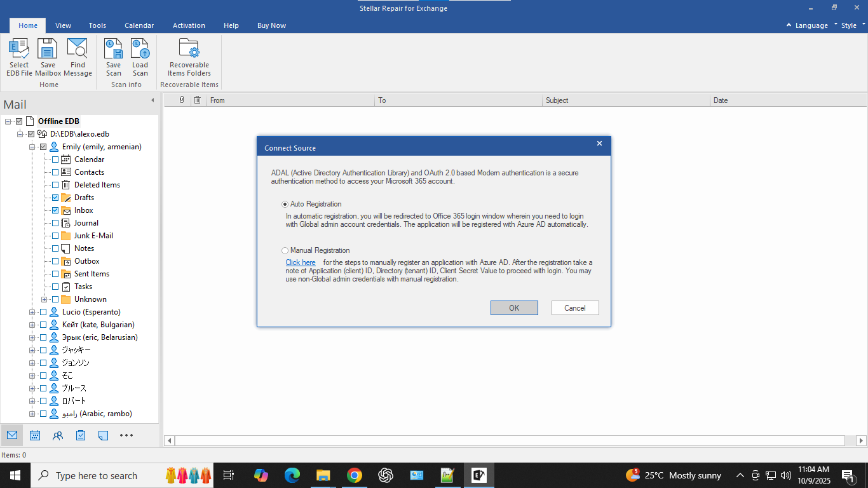This screenshot has width=868, height=488.
Task: Select the Manual Registration radio button
Action: click(x=285, y=250)
